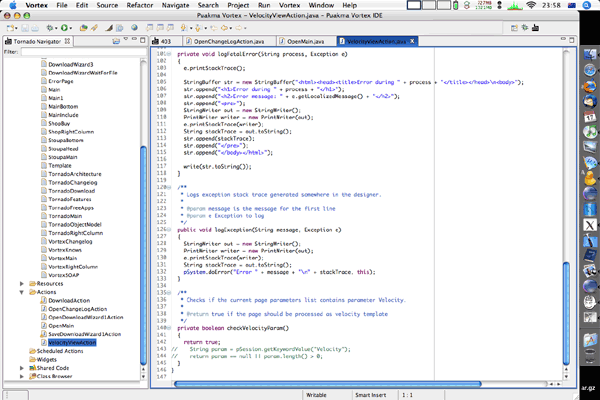The image size is (600, 400).
Task: Open Firefox from the Dock
Action: (590, 85)
